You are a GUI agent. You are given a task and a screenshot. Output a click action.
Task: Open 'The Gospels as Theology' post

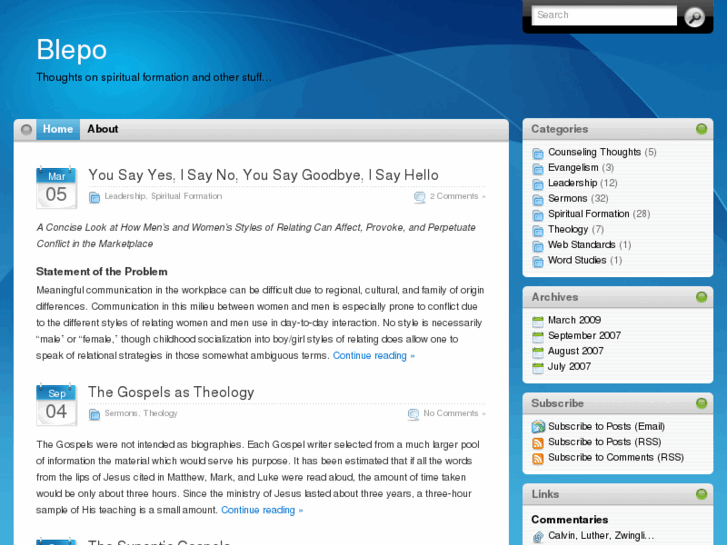(171, 392)
